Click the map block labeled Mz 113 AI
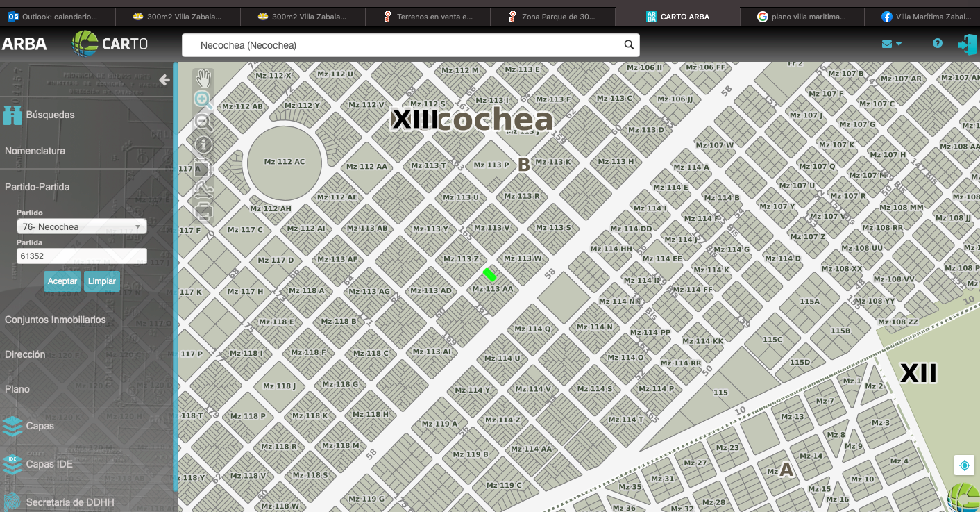Screen dimensions: 980x512 tap(432, 352)
